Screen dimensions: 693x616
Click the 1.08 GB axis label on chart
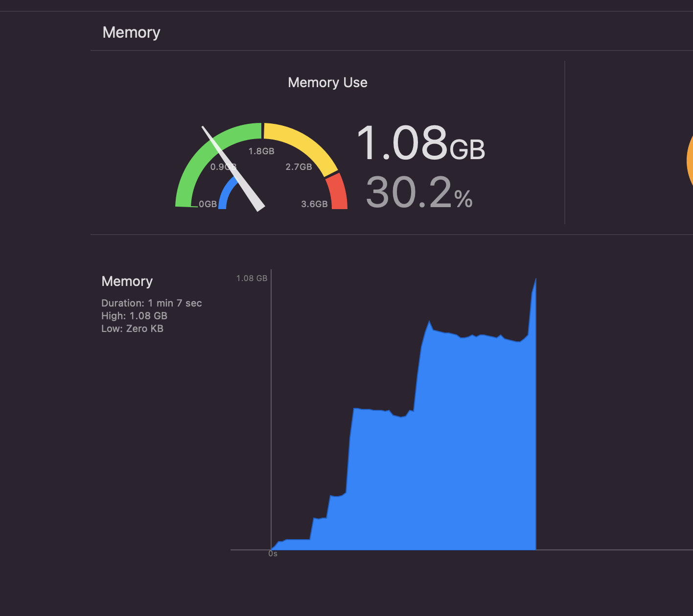tap(252, 278)
